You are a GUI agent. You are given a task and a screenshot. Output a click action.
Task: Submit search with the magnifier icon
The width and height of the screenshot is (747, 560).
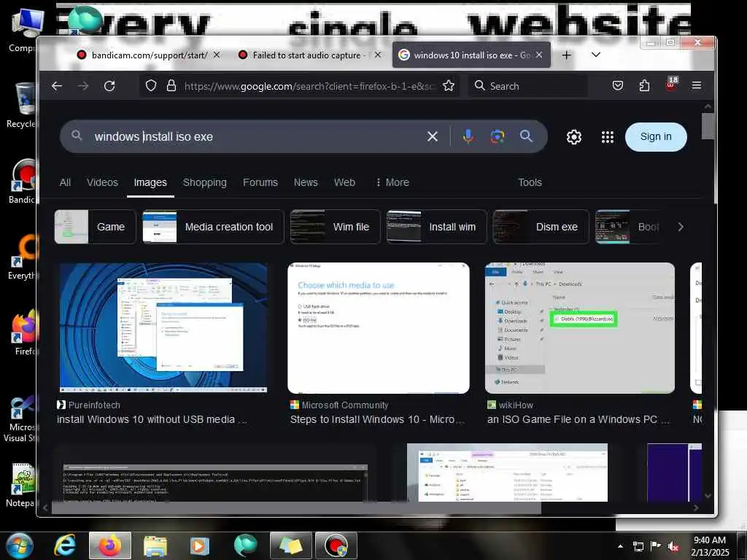(526, 136)
